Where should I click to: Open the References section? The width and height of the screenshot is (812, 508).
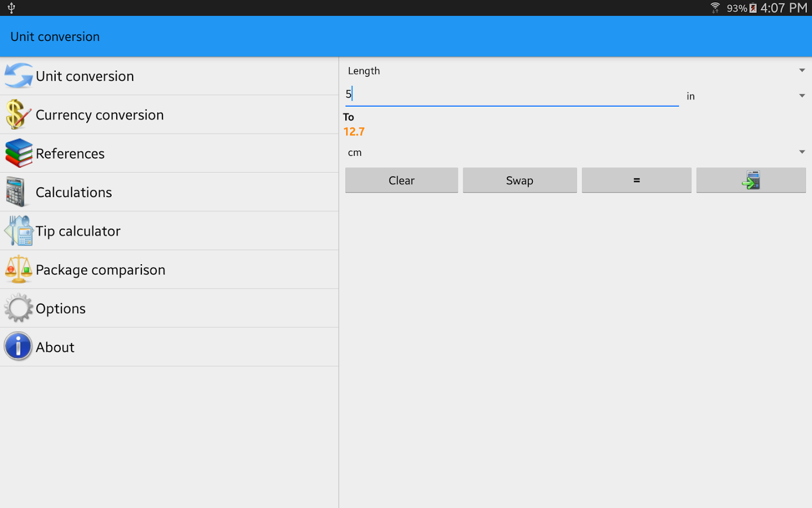click(169, 153)
